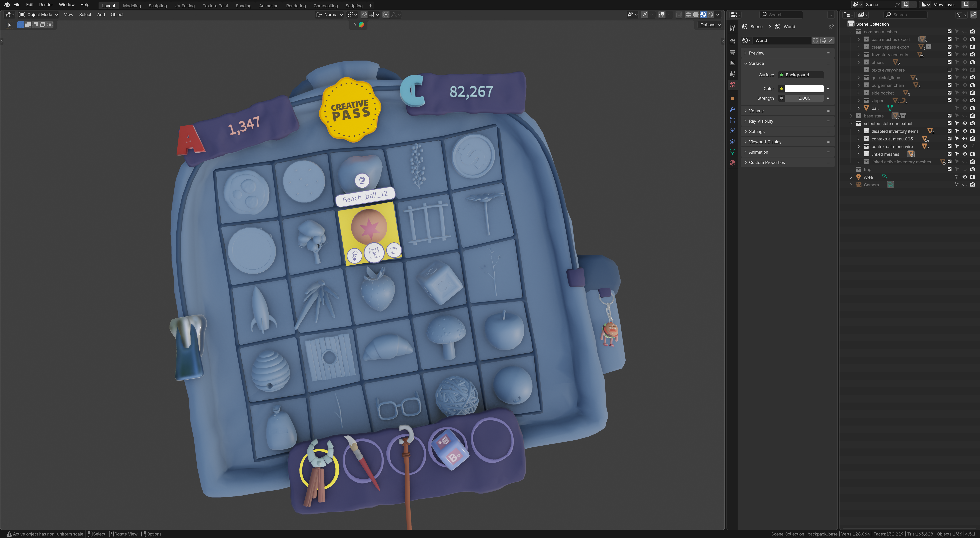This screenshot has height=538, width=980.
Task: Open the View Layer properties tab
Action: pos(732,63)
